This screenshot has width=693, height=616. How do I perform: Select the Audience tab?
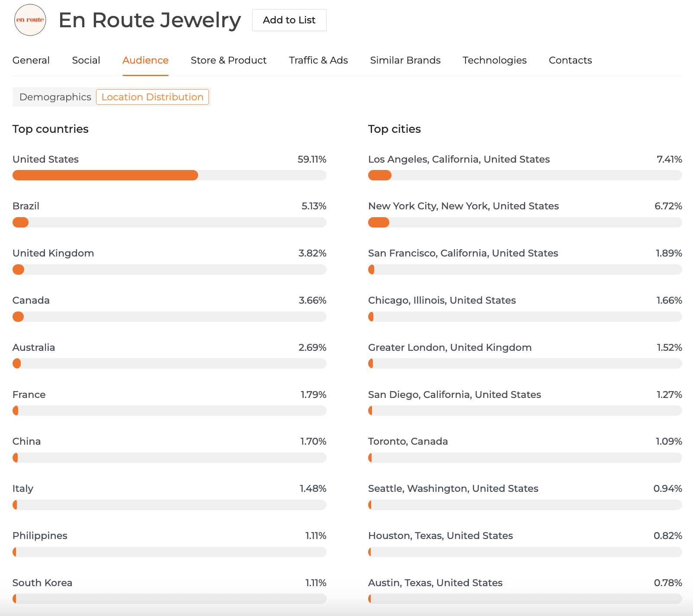145,60
